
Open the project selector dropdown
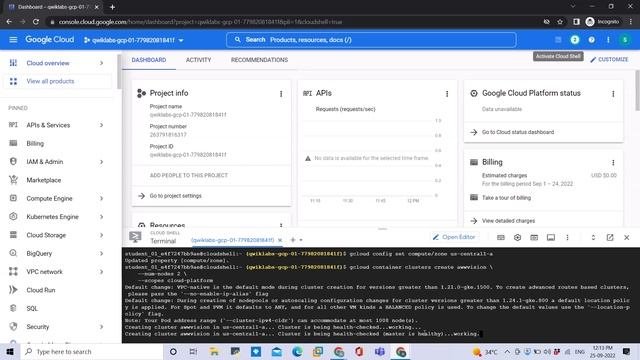point(133,40)
